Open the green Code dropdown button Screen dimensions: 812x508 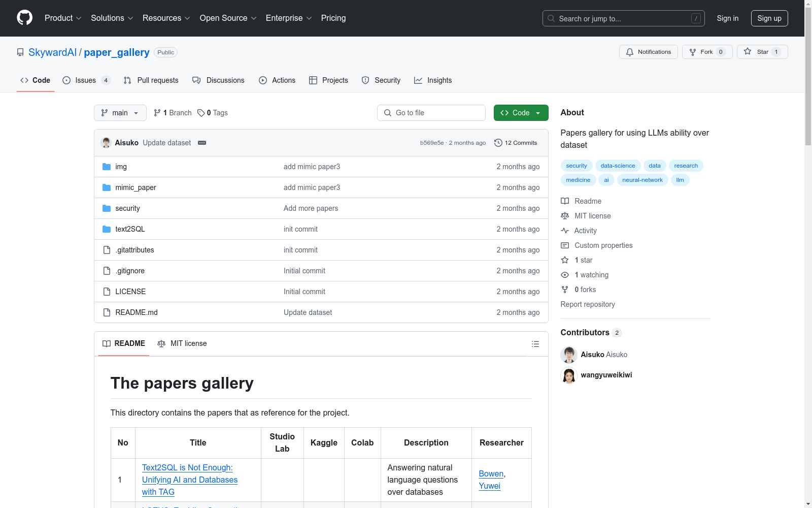coord(521,113)
